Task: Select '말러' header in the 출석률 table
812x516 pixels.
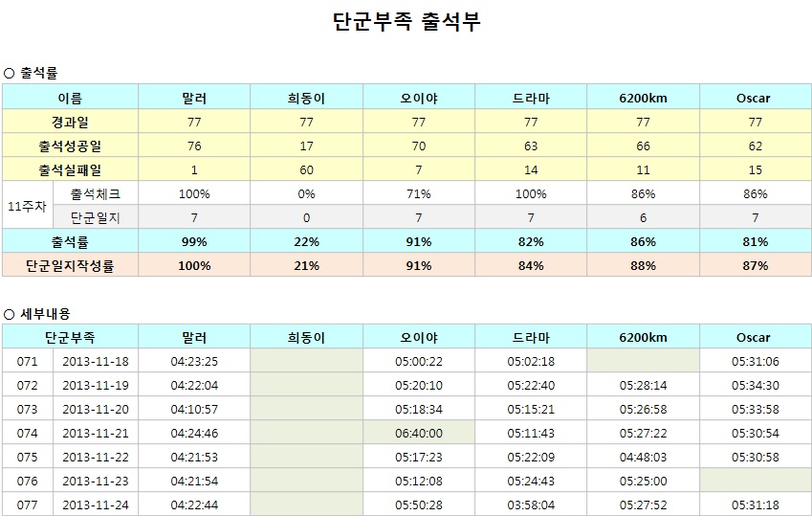Action: pyautogui.click(x=194, y=98)
